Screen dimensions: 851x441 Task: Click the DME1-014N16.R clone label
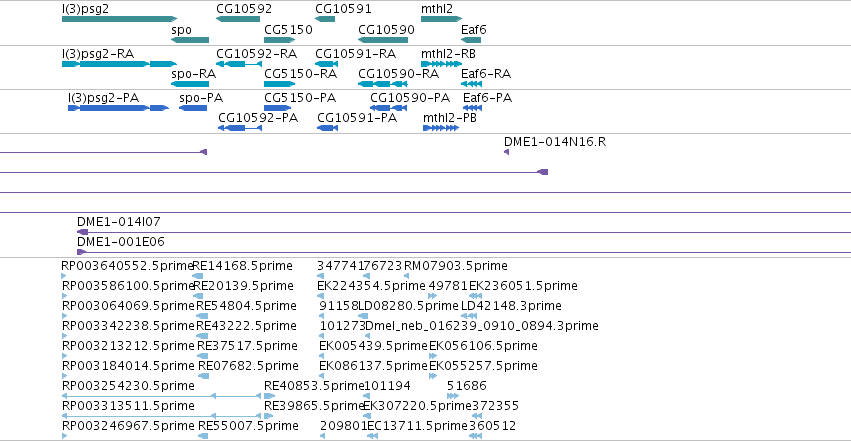pyautogui.click(x=555, y=142)
